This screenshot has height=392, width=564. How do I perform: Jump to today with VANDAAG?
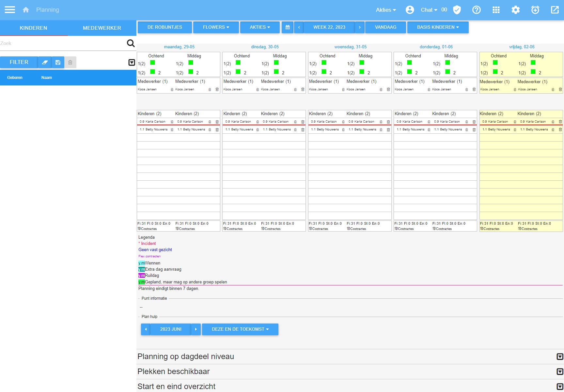[x=385, y=27]
